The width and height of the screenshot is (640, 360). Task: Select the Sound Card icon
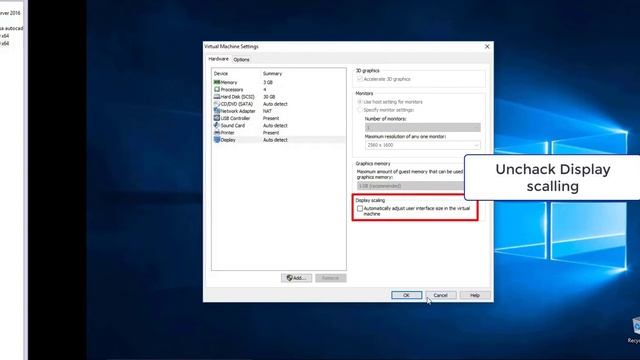[x=217, y=125]
